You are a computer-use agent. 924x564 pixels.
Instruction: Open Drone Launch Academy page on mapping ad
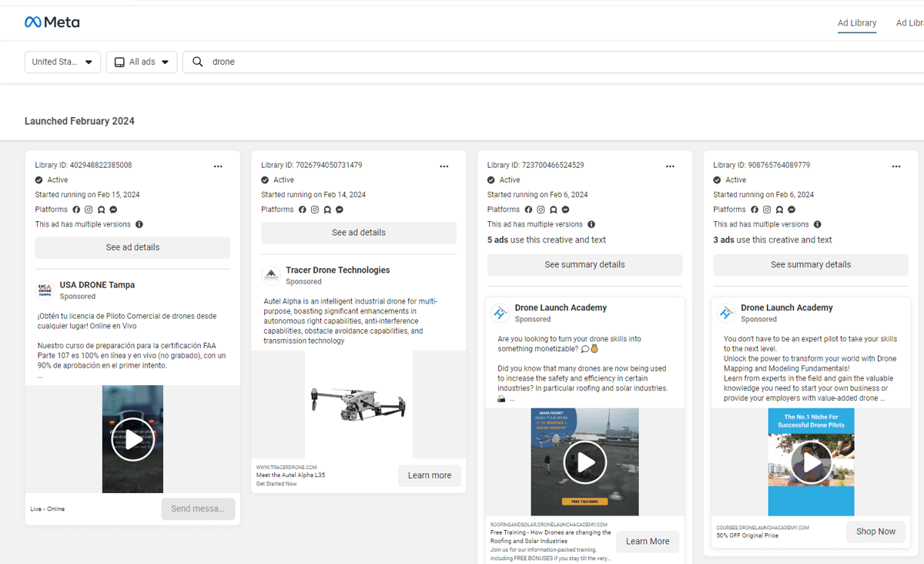click(787, 307)
